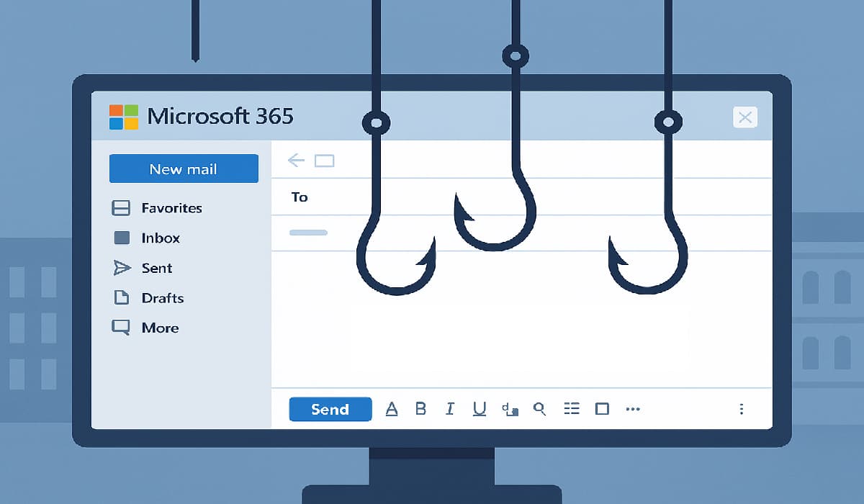864x504 pixels.
Task: Open the more formatting options ellipsis
Action: pyautogui.click(x=633, y=408)
